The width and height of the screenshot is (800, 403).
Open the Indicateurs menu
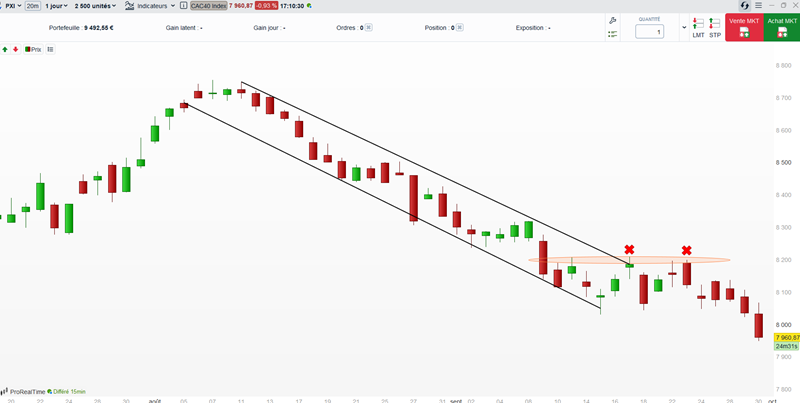tap(152, 6)
